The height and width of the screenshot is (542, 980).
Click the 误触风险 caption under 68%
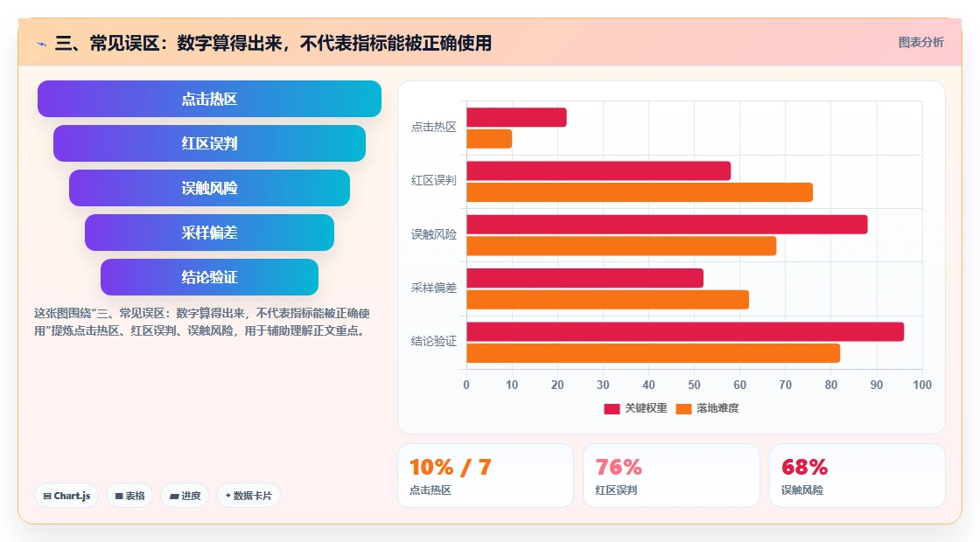click(x=801, y=490)
